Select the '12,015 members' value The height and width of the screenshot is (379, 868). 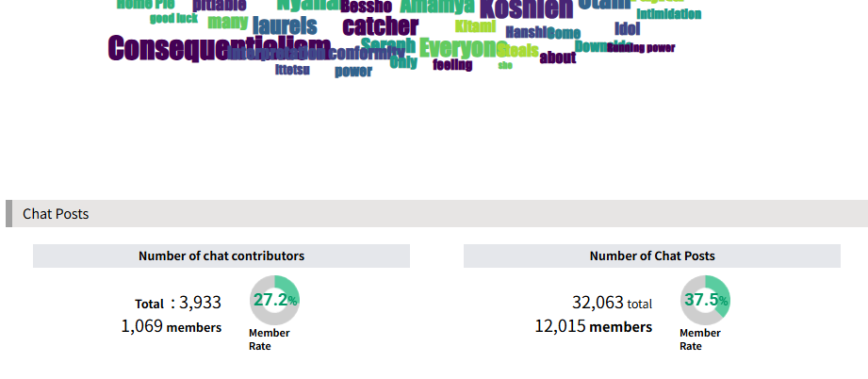593,326
